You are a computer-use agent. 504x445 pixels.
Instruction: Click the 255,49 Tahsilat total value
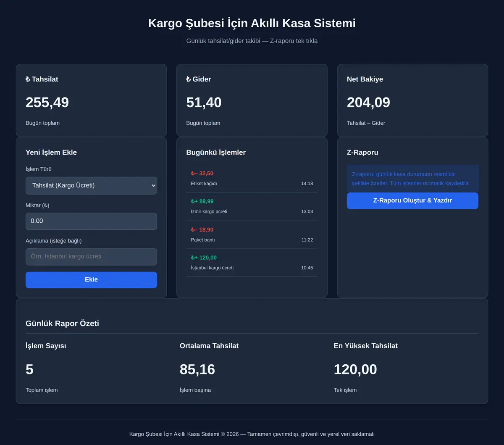pos(47,103)
